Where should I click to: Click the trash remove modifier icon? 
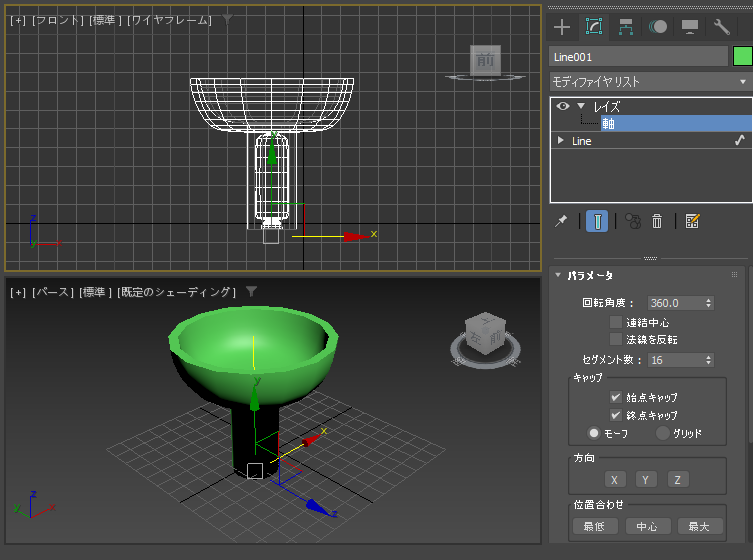pyautogui.click(x=657, y=221)
